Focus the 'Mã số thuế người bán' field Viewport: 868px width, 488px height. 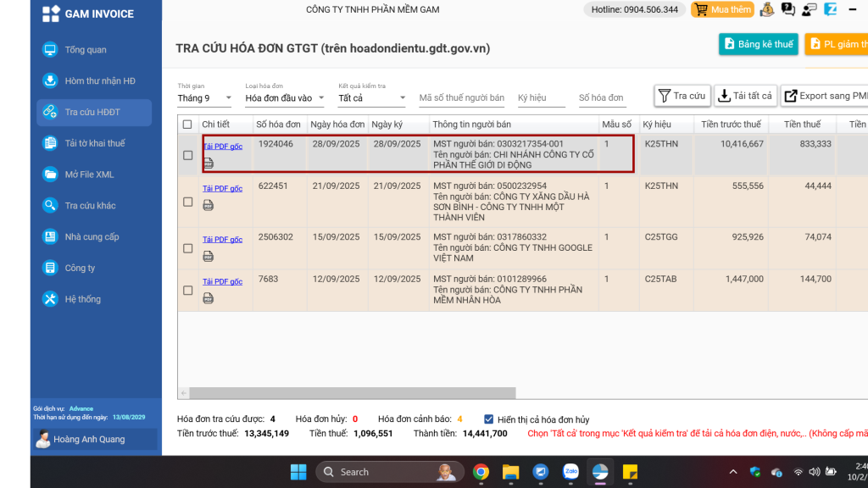(461, 98)
